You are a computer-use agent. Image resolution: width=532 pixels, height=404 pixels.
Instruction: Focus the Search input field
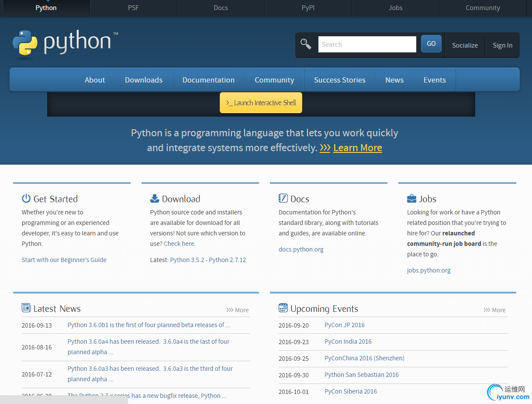click(367, 44)
